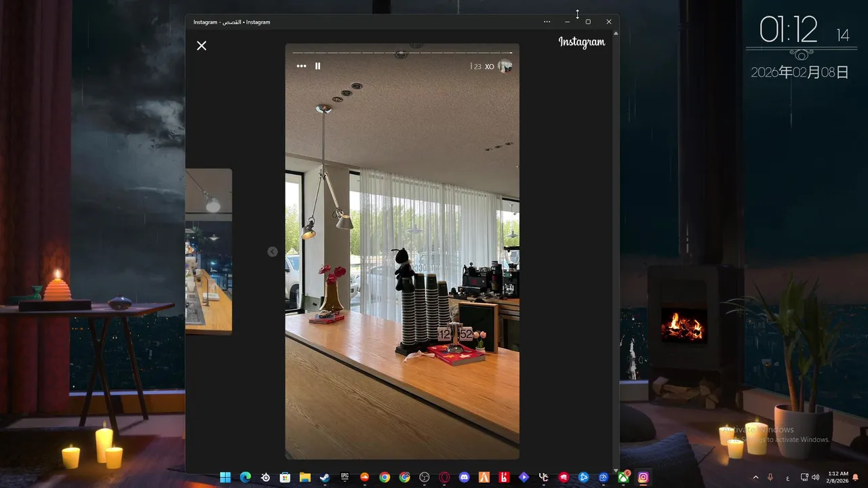Open network status tray icon

(x=804, y=477)
